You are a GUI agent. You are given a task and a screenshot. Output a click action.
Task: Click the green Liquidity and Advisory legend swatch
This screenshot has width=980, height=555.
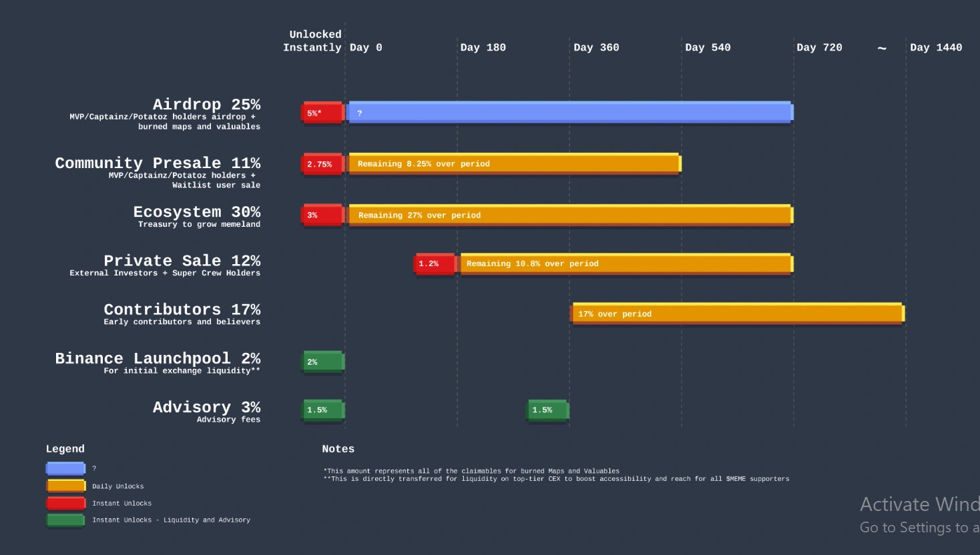coord(65,520)
